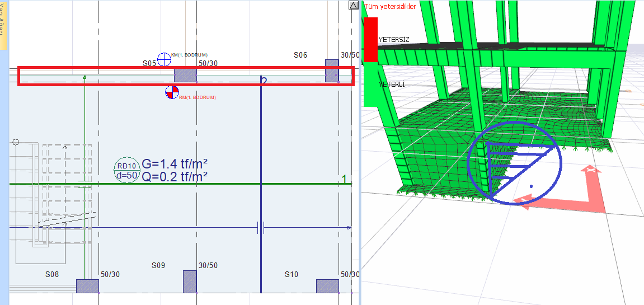Select column S10 rectangle
This screenshot has width=644, height=305.
[327, 286]
